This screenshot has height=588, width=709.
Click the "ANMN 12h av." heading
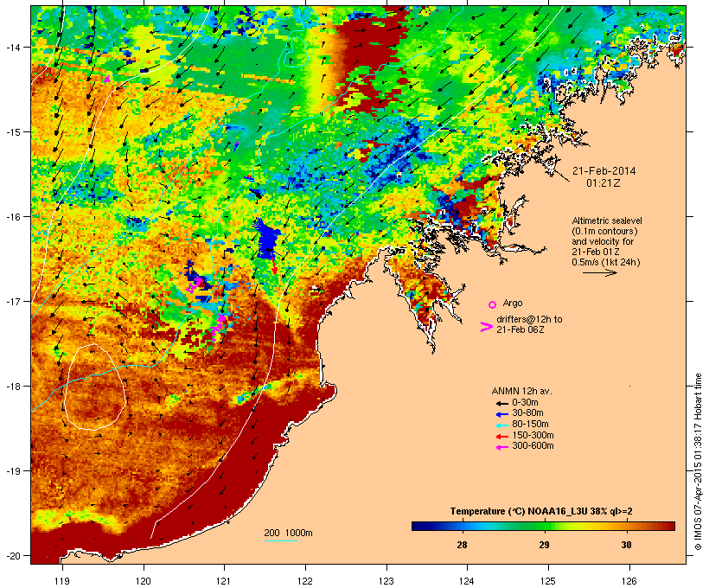coord(521,391)
